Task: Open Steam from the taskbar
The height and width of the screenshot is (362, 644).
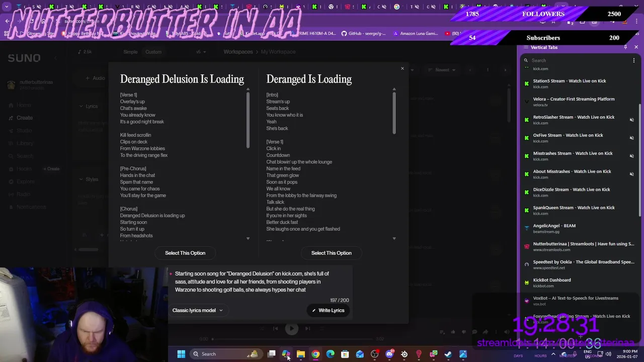Action: 448,354
